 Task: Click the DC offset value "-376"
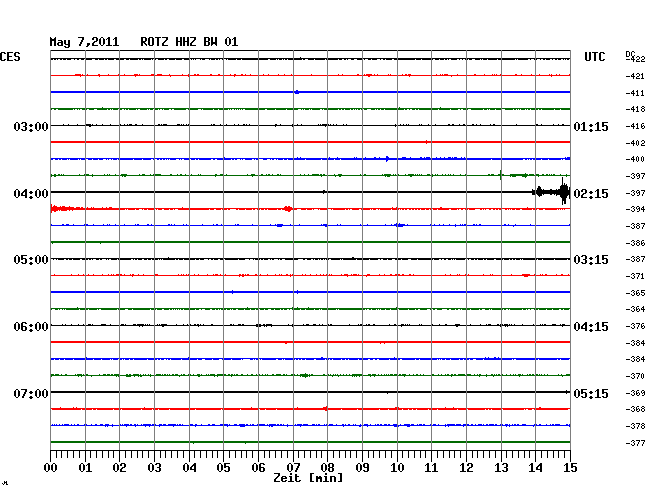(x=635, y=326)
